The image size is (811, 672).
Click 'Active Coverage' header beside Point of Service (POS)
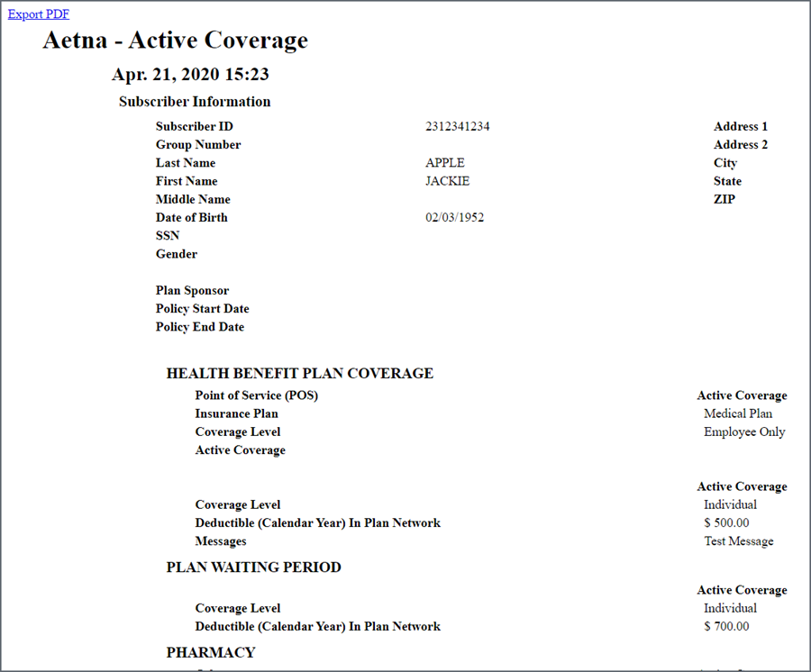[x=742, y=395]
